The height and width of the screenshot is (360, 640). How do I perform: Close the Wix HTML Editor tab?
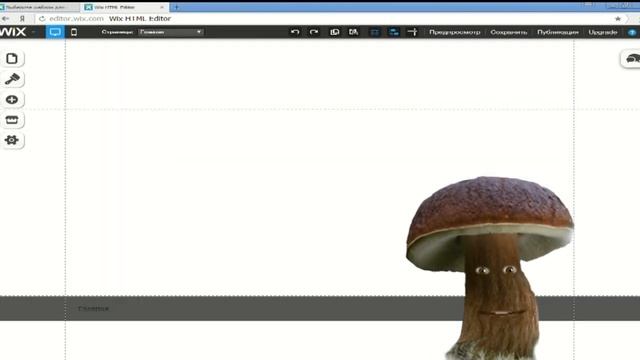click(x=162, y=7)
